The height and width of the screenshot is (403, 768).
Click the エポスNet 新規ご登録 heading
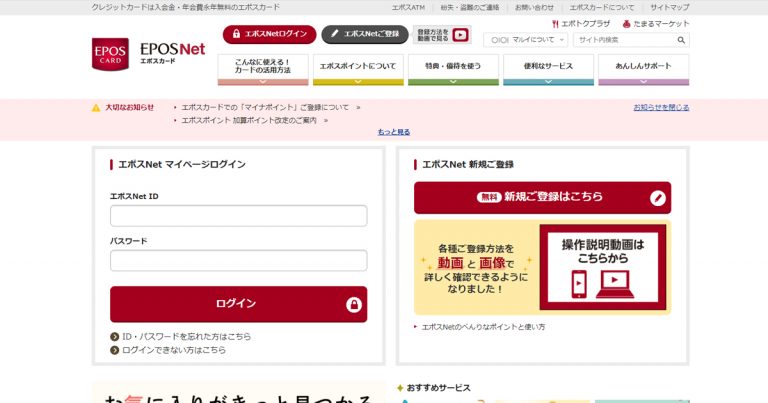(x=468, y=165)
